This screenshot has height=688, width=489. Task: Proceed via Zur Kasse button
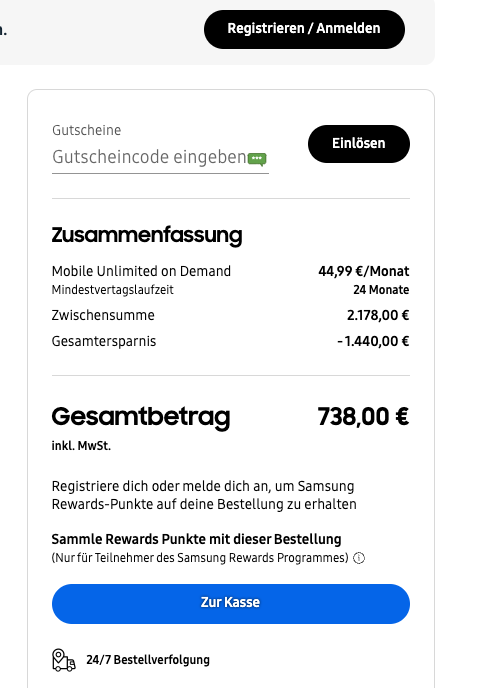pyautogui.click(x=230, y=603)
